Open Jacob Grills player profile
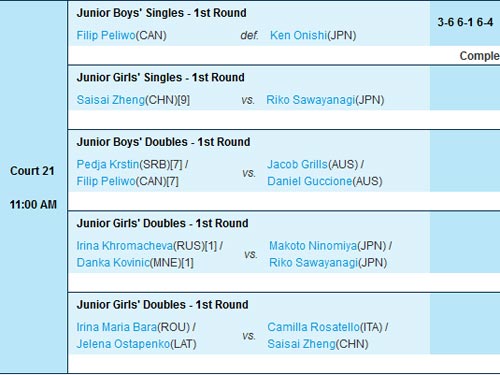 297,164
